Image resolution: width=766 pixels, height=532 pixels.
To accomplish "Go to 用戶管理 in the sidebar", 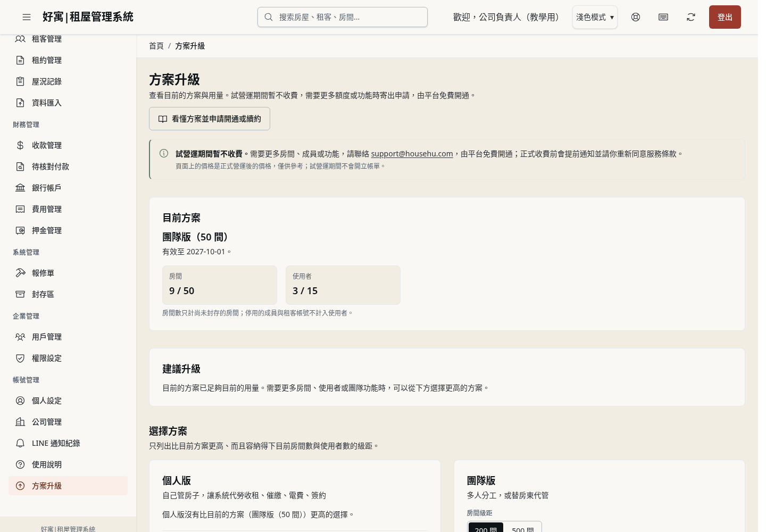I will pos(68,337).
